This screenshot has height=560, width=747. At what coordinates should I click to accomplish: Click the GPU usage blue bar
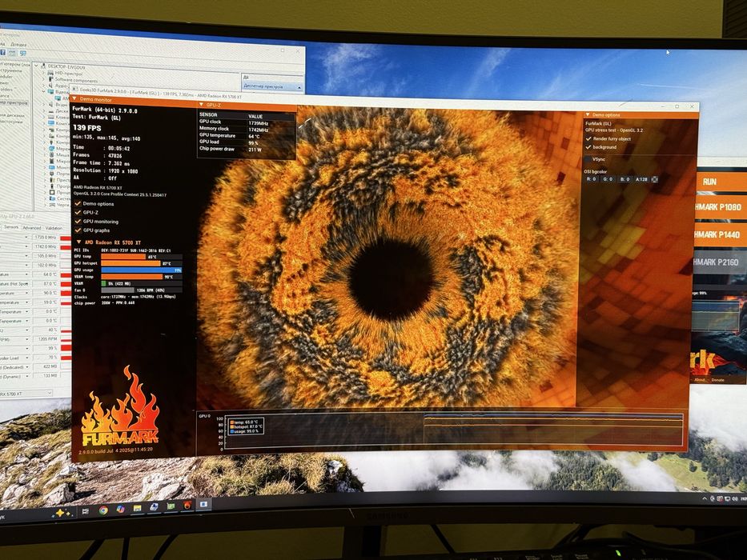point(141,270)
